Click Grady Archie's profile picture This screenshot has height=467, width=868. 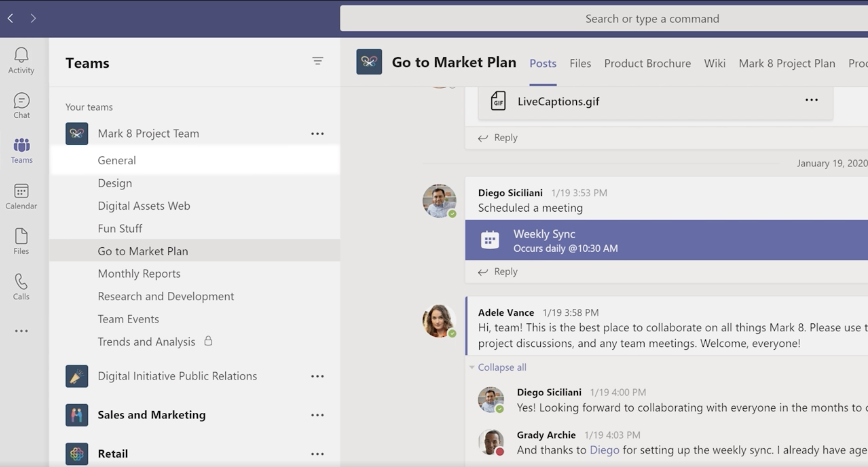coord(491,442)
